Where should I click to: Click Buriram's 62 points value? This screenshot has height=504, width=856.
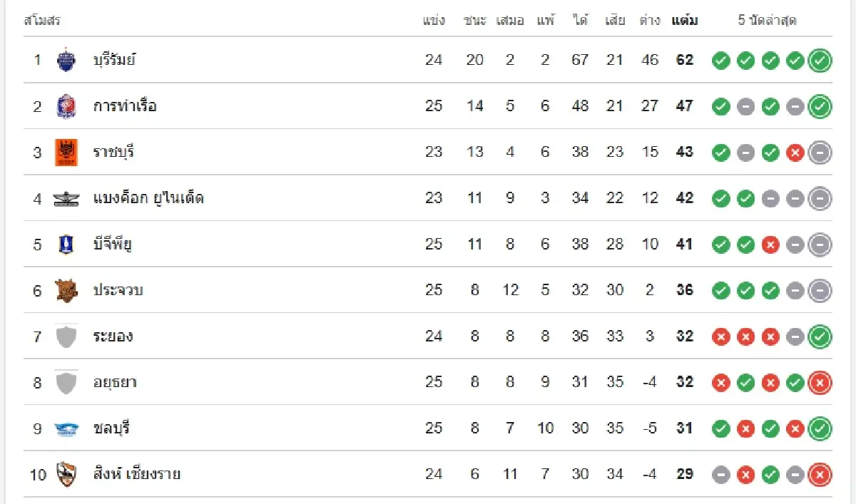pyautogui.click(x=685, y=60)
